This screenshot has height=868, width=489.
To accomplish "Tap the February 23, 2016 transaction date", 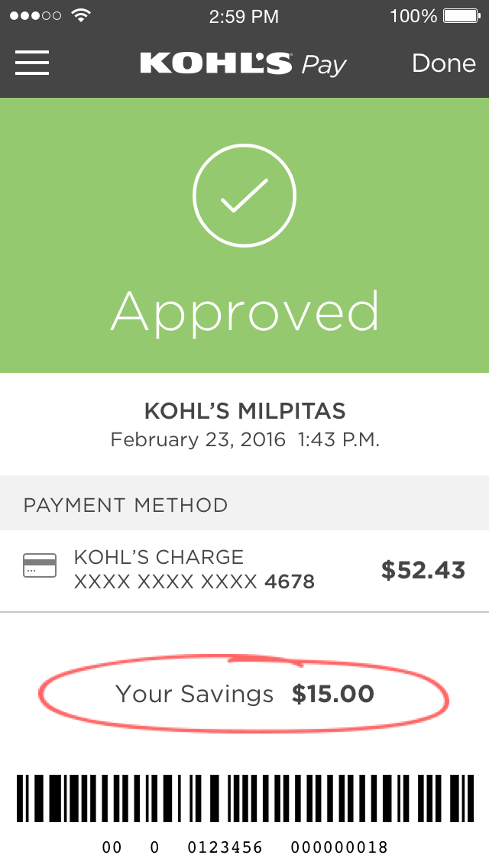I will (x=198, y=440).
